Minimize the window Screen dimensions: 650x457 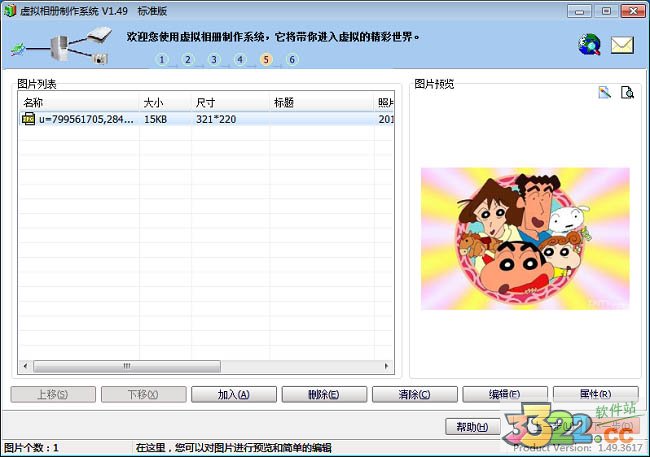[x=580, y=11]
